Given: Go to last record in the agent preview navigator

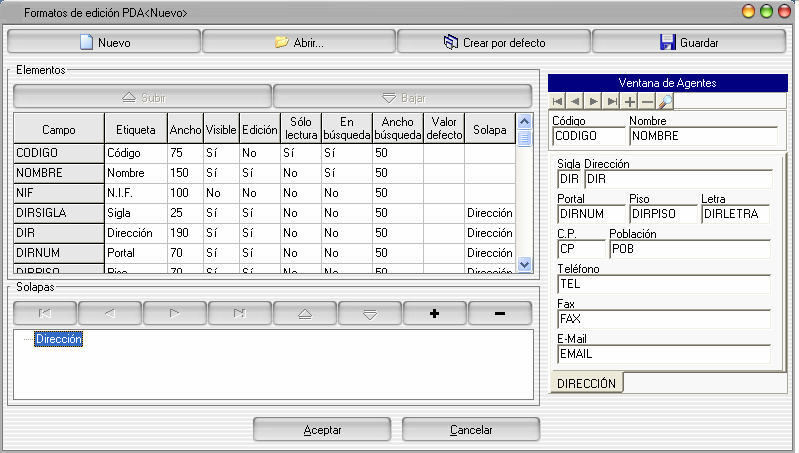Looking at the screenshot, I should pos(611,101).
